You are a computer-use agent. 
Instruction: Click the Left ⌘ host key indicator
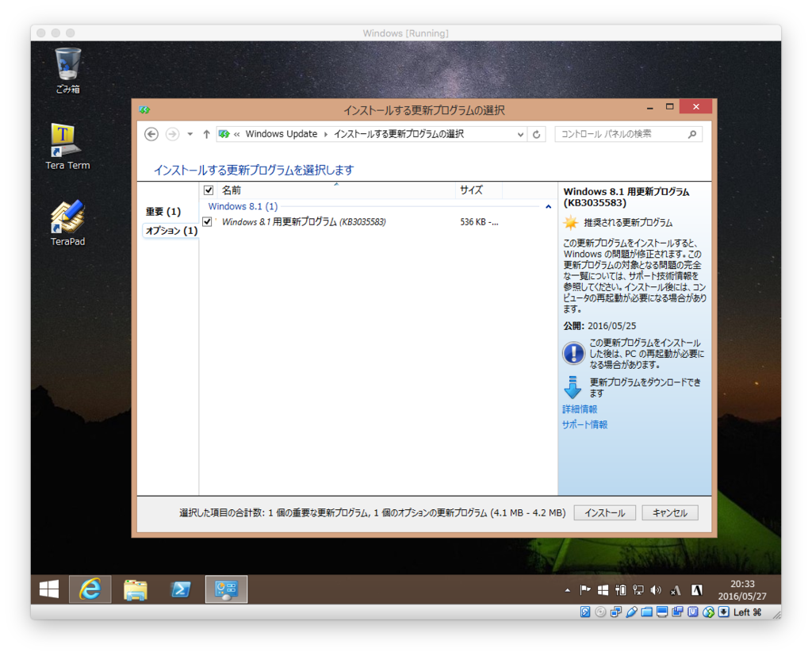click(747, 612)
